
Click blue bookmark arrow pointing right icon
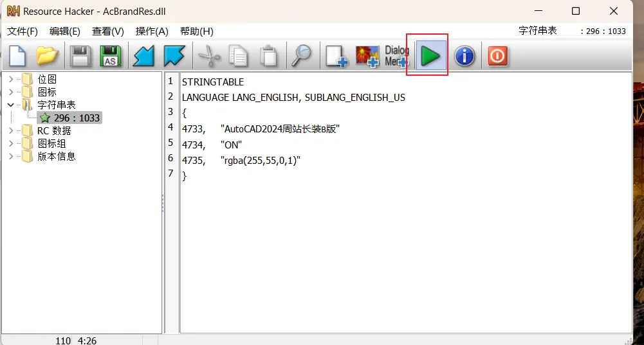coord(174,56)
